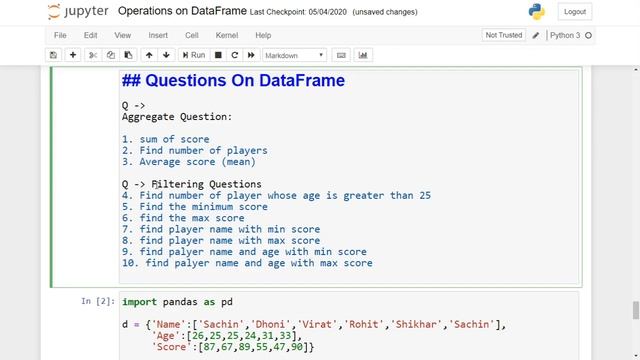Click line '2. Find number of players'

click(195, 151)
